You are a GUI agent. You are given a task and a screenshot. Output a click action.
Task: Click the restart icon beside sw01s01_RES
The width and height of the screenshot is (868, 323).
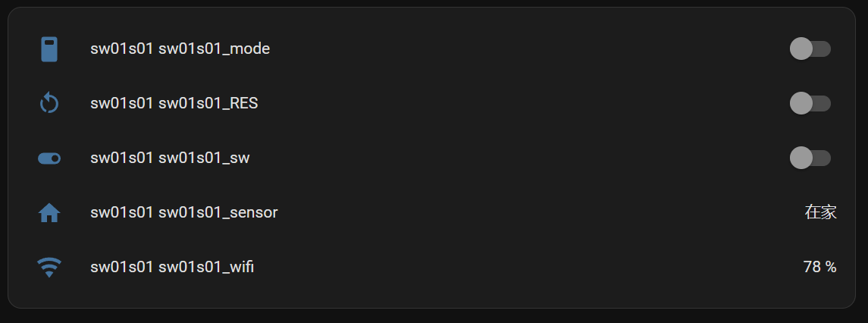tap(49, 103)
